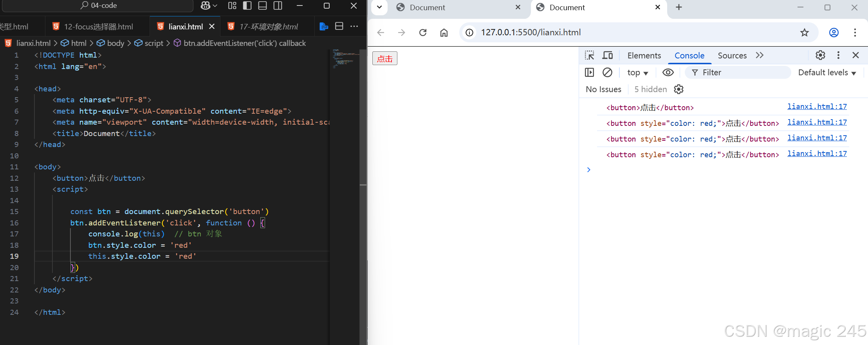Open the DevTools customize three-dot menu
The width and height of the screenshot is (868, 345).
click(x=838, y=55)
